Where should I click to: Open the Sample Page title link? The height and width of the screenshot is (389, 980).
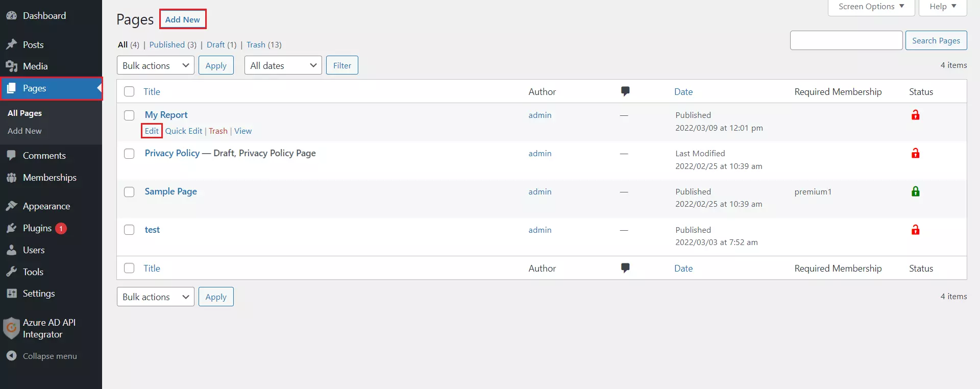click(170, 191)
